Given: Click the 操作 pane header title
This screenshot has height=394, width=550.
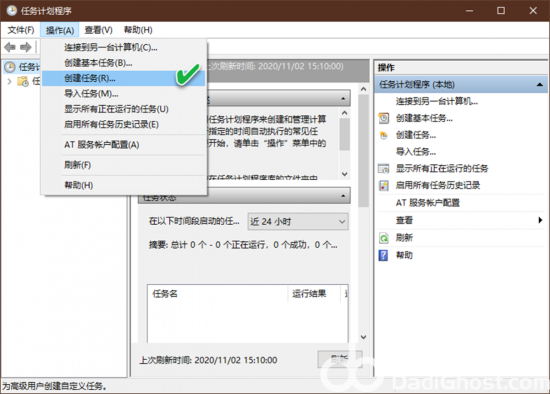Looking at the screenshot, I should pos(386,68).
